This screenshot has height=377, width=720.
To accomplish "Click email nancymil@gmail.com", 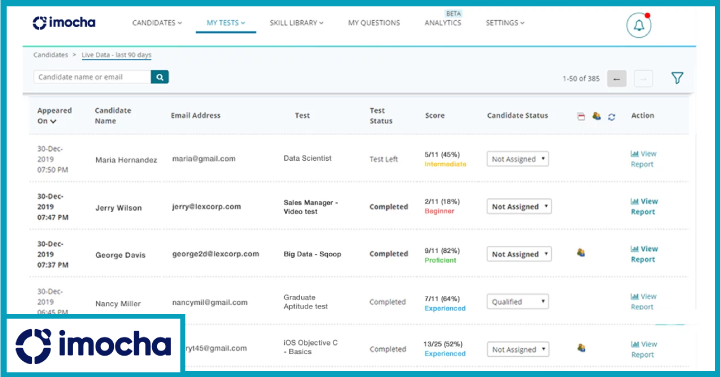I will [x=209, y=303].
